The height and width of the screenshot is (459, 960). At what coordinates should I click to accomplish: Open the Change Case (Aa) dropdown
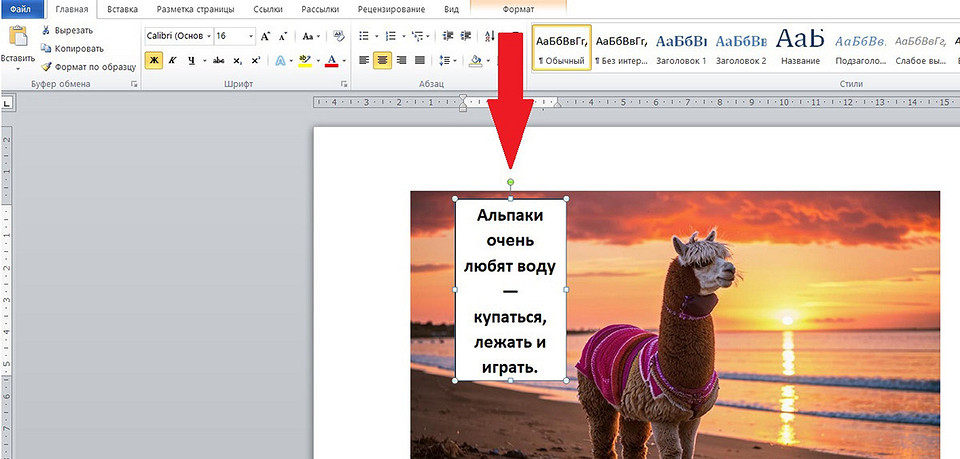pos(310,36)
